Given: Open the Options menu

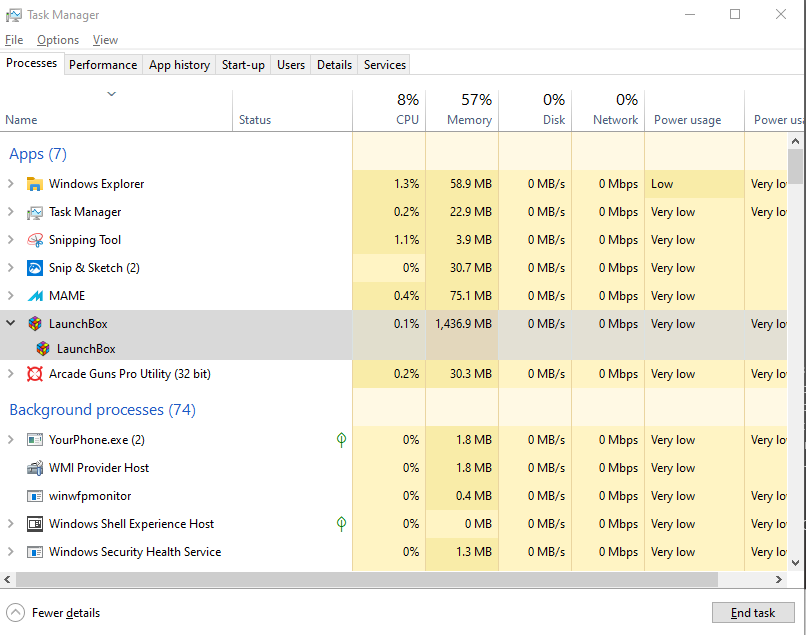Looking at the screenshot, I should (58, 40).
